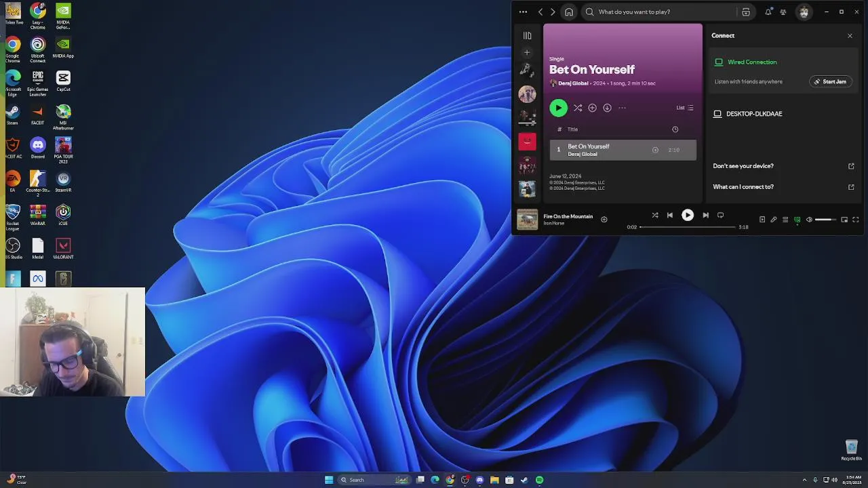This screenshot has width=868, height=488.
Task: Click the Spotify home icon
Action: point(569,12)
